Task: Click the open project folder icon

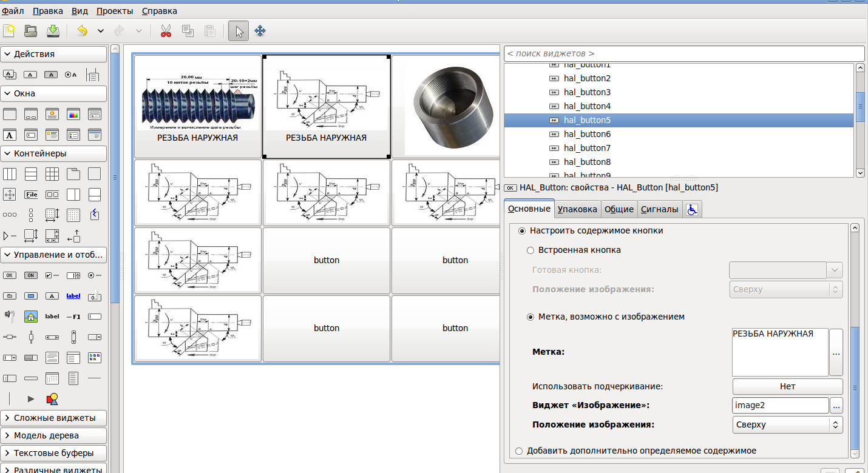Action: (x=31, y=31)
